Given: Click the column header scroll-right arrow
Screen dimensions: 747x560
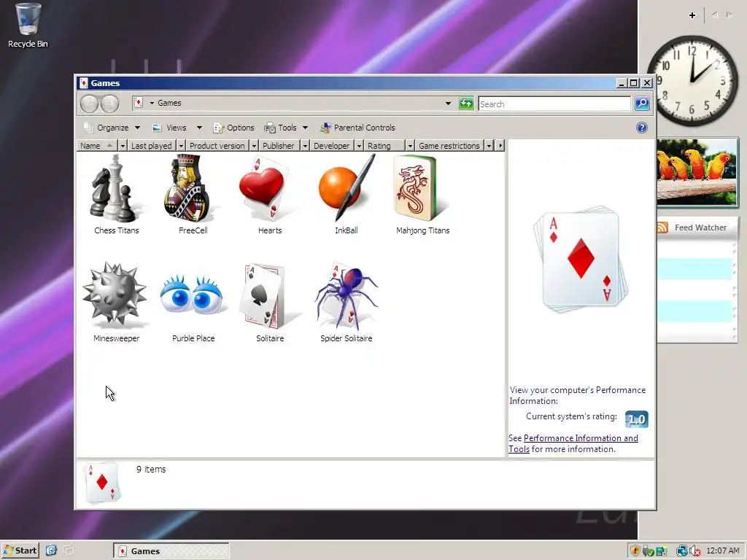Looking at the screenshot, I should (500, 146).
